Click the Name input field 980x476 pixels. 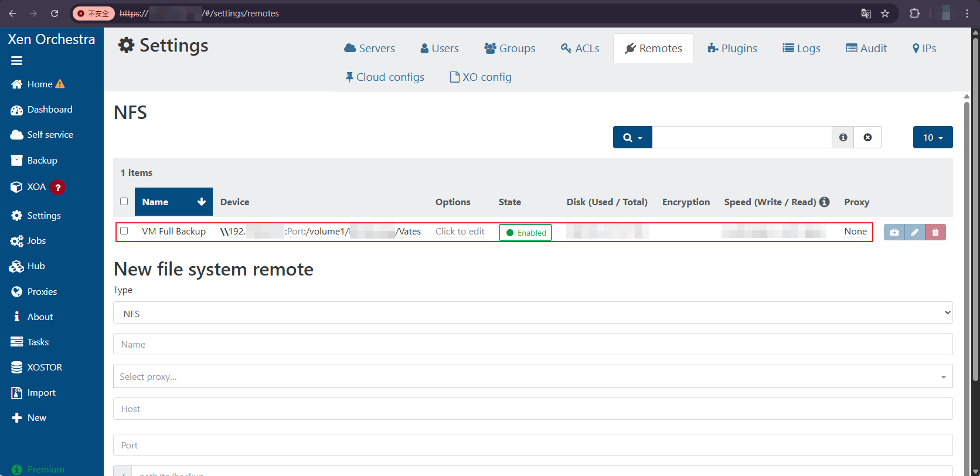pyautogui.click(x=533, y=344)
